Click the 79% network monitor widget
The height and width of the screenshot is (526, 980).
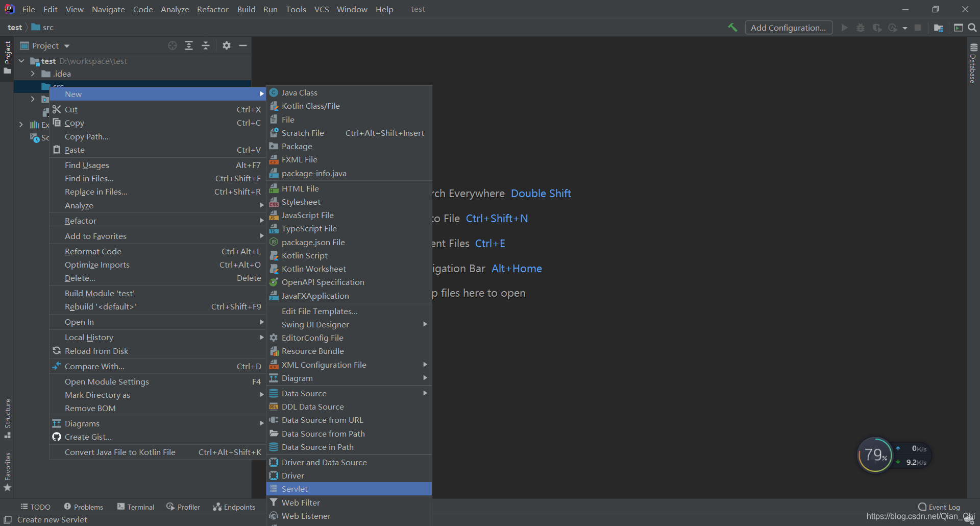click(875, 455)
